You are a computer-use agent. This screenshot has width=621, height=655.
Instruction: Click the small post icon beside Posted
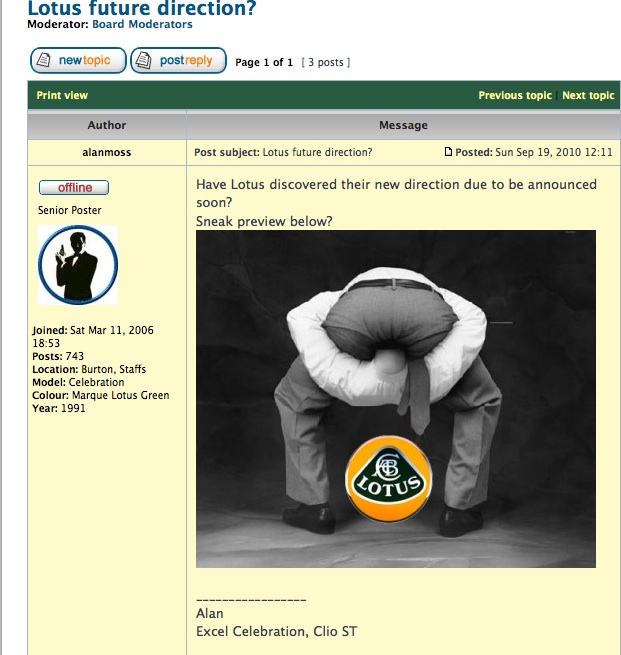click(448, 152)
